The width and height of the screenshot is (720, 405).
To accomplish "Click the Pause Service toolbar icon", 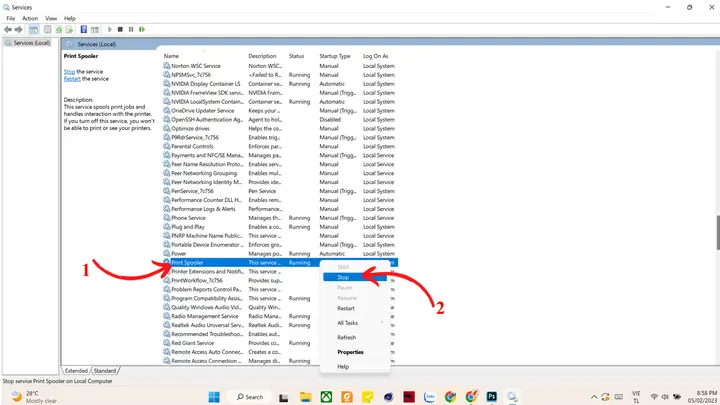I will click(131, 29).
